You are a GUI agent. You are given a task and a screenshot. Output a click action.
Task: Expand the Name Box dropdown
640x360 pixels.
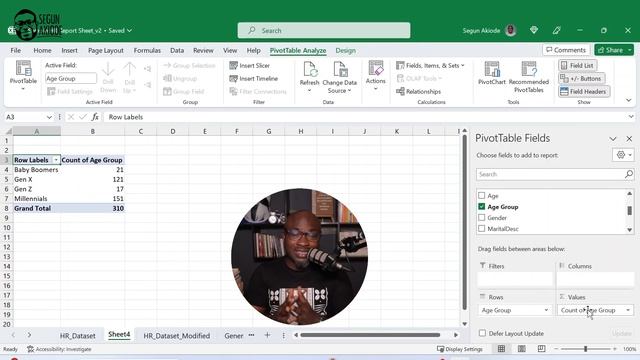49,117
